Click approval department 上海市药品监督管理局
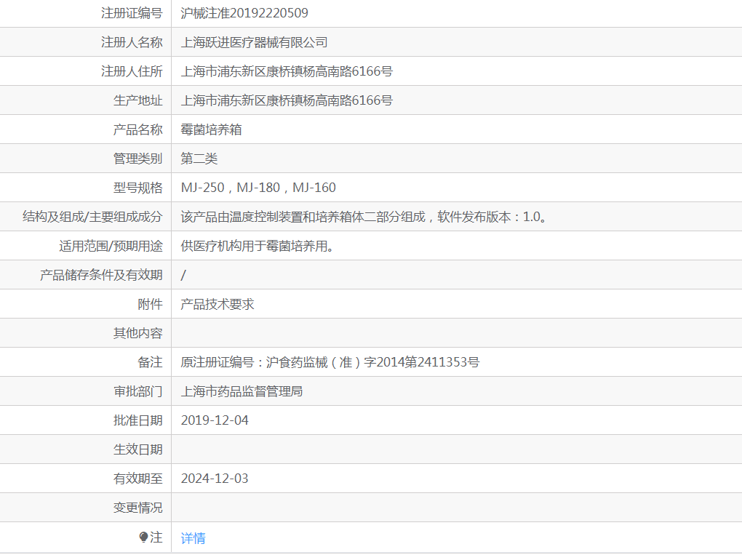This screenshot has height=560, width=742. (x=242, y=391)
